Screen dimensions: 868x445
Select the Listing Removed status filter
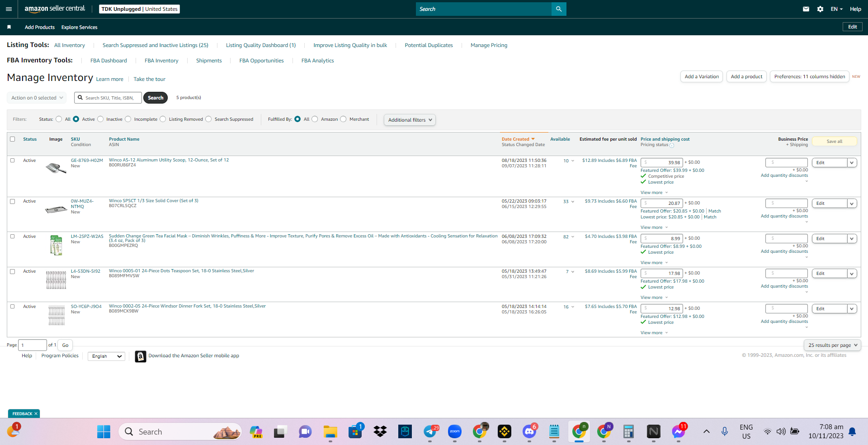pos(163,119)
